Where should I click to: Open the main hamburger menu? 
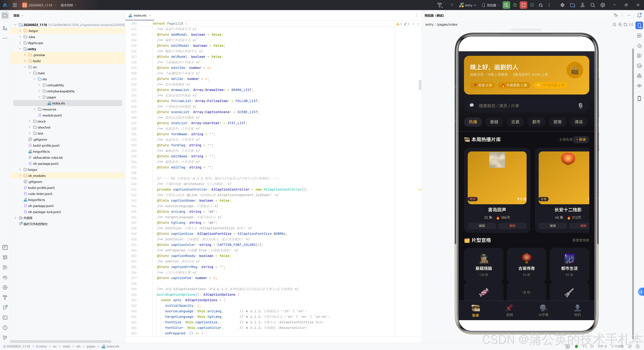pos(15,5)
